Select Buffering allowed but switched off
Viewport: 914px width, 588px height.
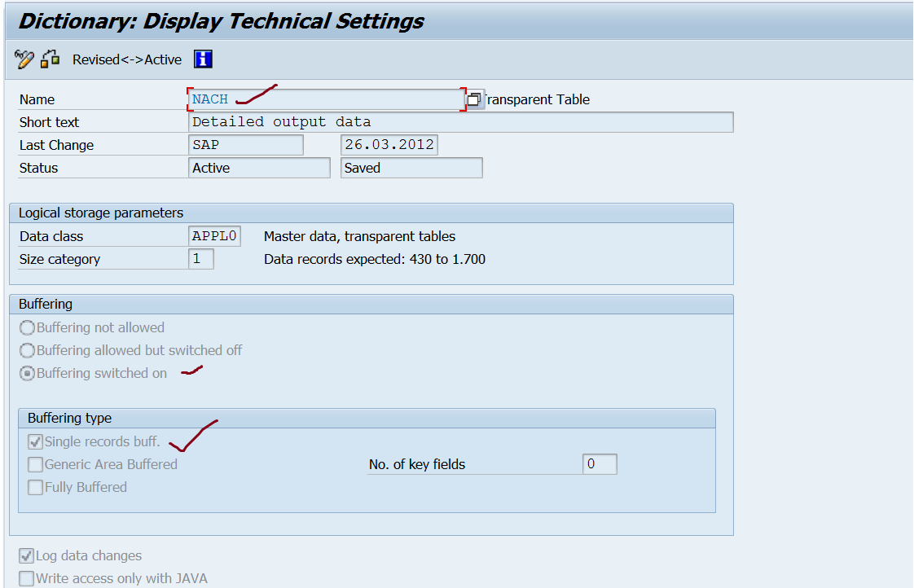[27, 350]
